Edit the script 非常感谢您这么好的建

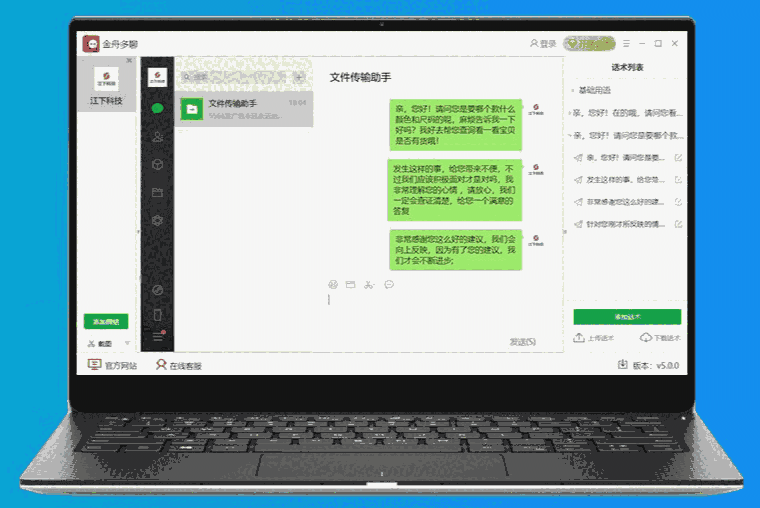point(678,202)
